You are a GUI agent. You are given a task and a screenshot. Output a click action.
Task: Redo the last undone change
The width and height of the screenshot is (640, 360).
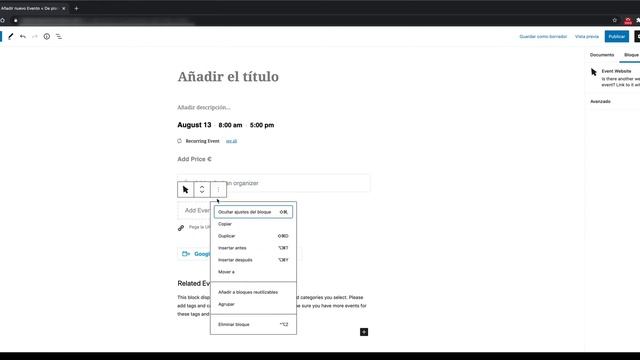tap(35, 36)
